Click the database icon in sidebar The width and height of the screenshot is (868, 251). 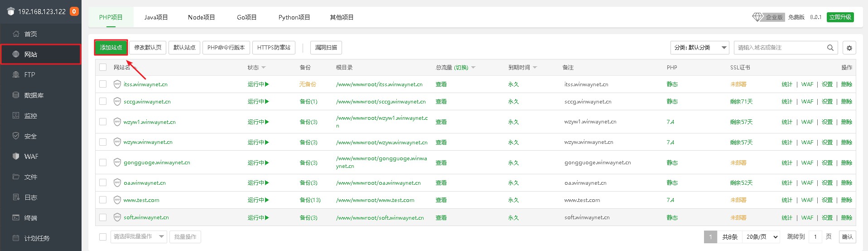click(x=16, y=95)
